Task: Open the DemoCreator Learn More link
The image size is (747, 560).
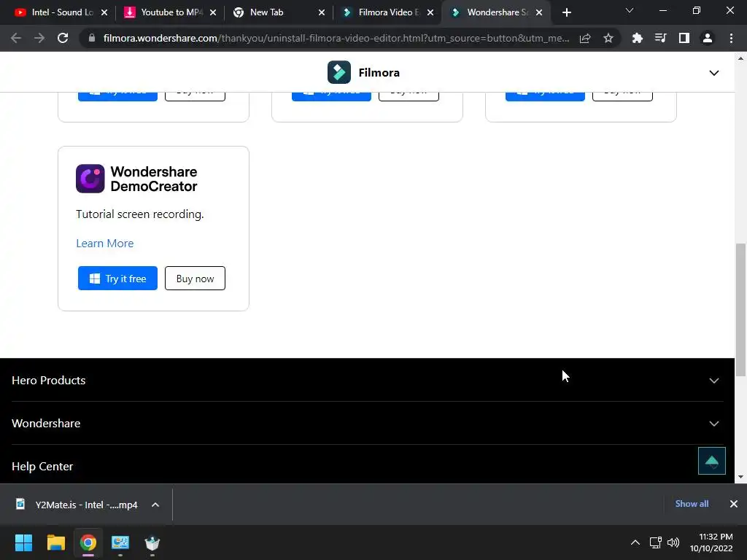Action: tap(105, 244)
